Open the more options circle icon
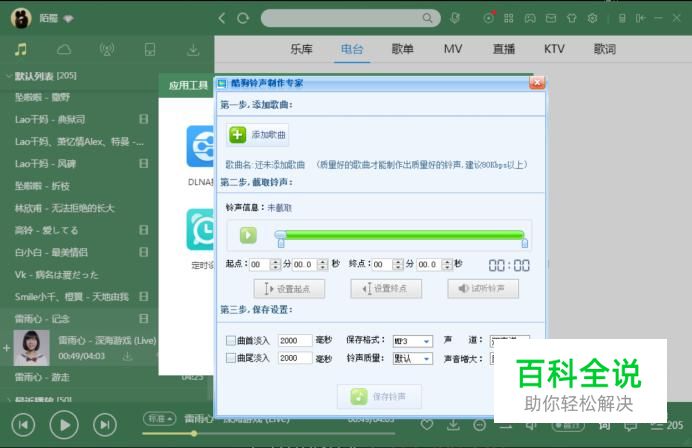692x448 pixels. coord(479,425)
